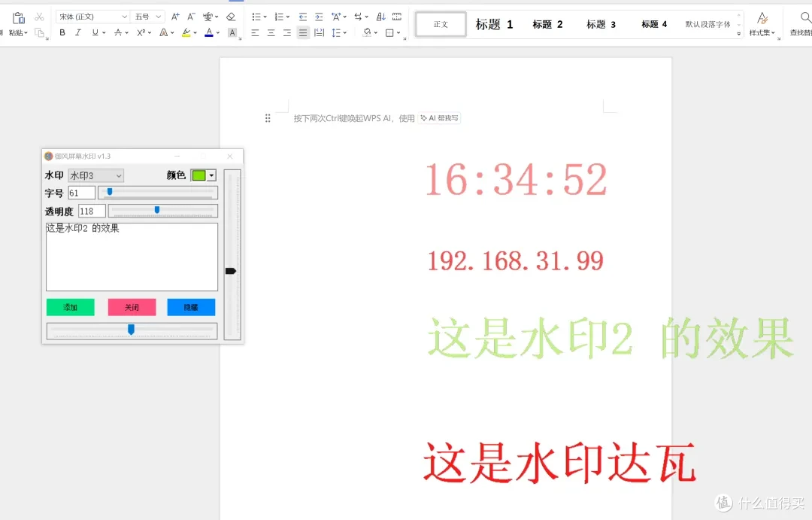Click the 透明度 transparency slider

pos(163,211)
